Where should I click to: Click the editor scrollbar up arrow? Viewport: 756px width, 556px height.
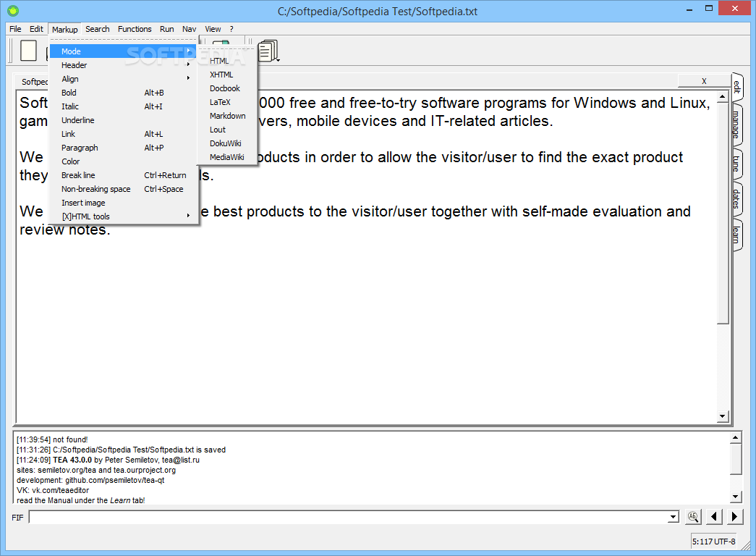coord(722,97)
